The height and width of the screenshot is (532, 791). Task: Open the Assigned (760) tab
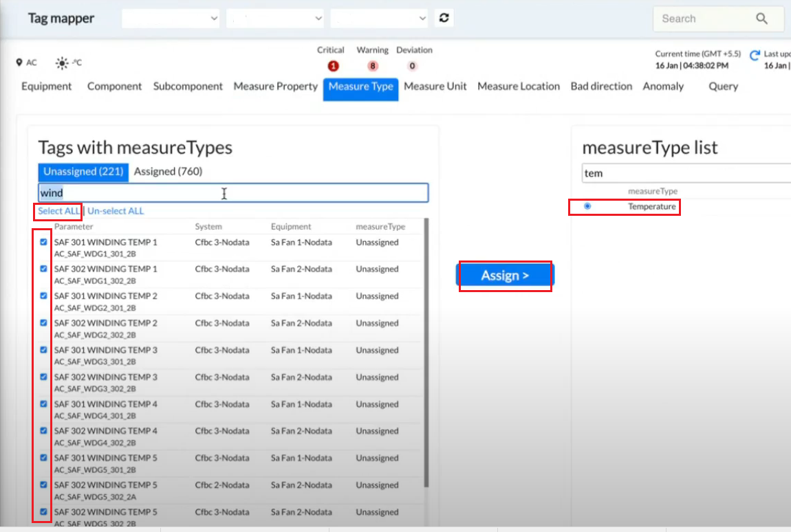coord(168,171)
